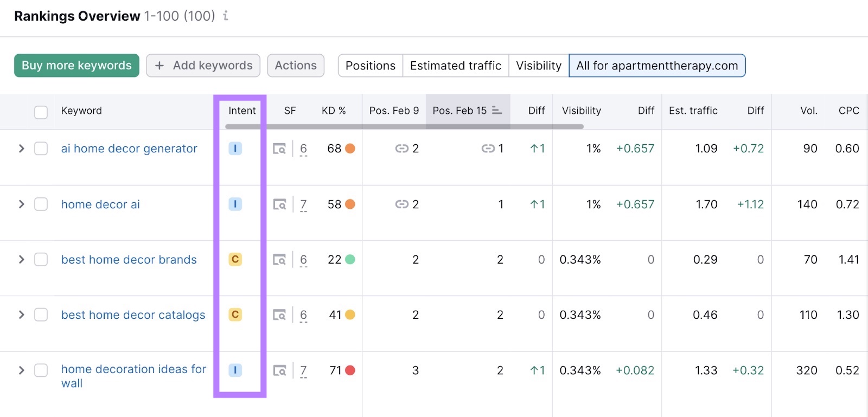Click the Add keywords button
Screen dimensions: 868x417
pyautogui.click(x=203, y=66)
